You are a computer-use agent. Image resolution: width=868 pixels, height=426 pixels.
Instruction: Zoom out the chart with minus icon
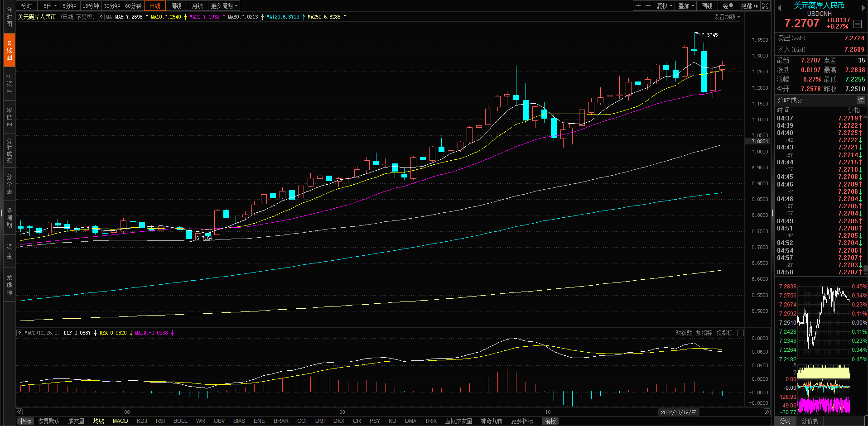(648, 6)
